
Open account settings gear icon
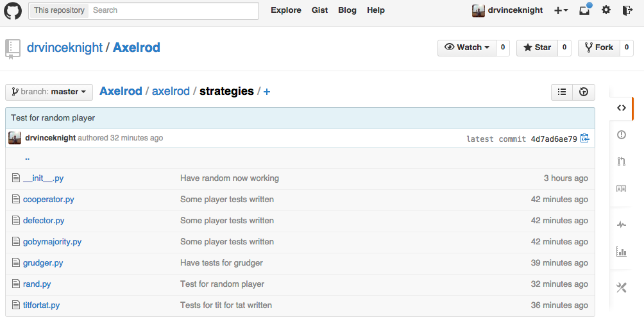(x=606, y=10)
